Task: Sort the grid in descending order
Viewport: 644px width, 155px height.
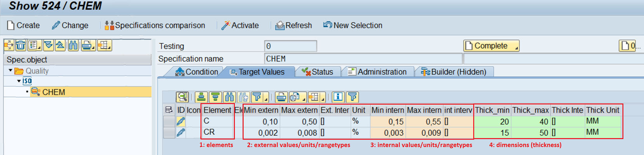Action: (215, 97)
